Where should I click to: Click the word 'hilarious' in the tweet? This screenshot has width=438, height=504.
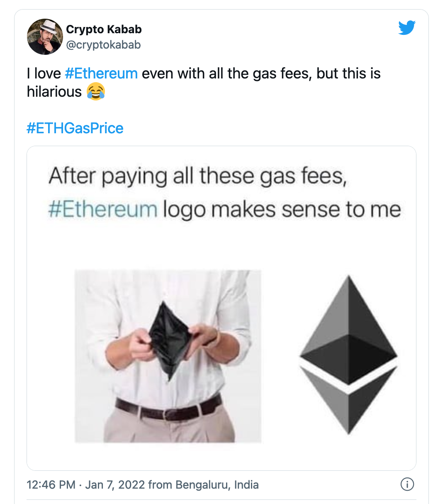(54, 92)
